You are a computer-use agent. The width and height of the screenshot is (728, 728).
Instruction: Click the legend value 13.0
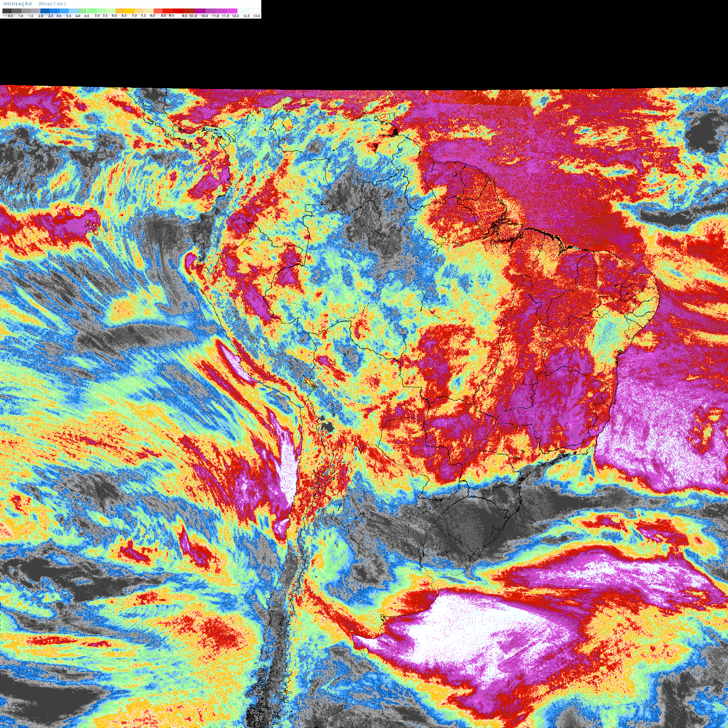[x=256, y=16]
